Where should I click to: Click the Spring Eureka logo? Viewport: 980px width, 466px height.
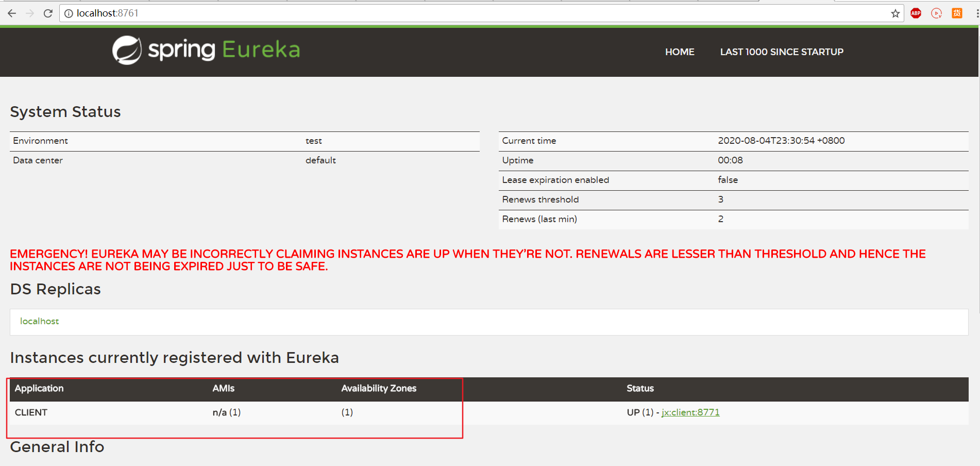206,50
